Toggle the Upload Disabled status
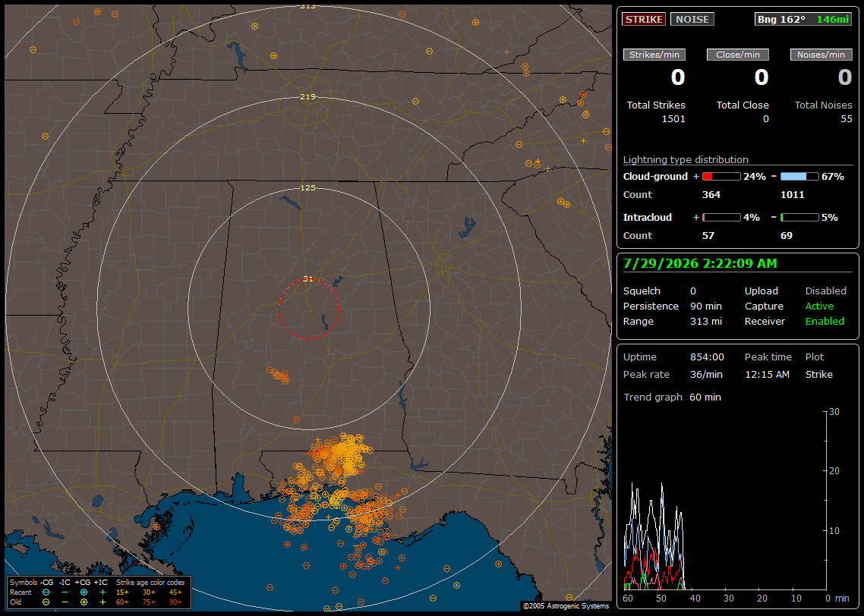Image resolution: width=864 pixels, height=616 pixels. [825, 291]
